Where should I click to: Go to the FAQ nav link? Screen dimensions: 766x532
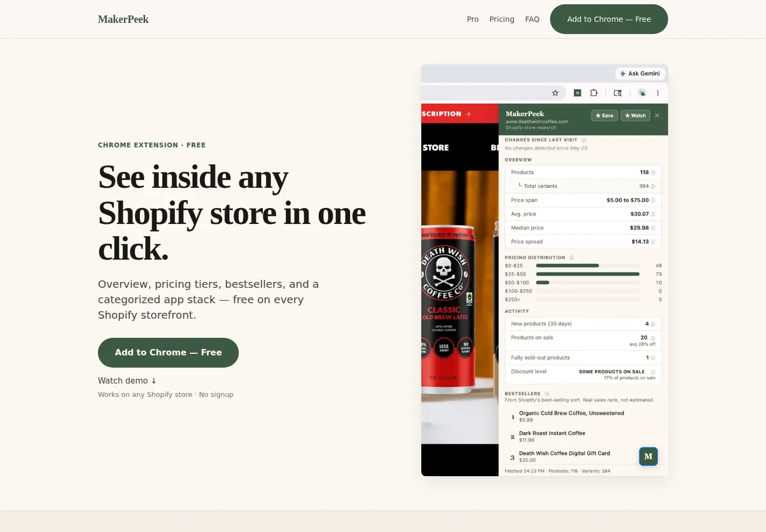point(532,19)
